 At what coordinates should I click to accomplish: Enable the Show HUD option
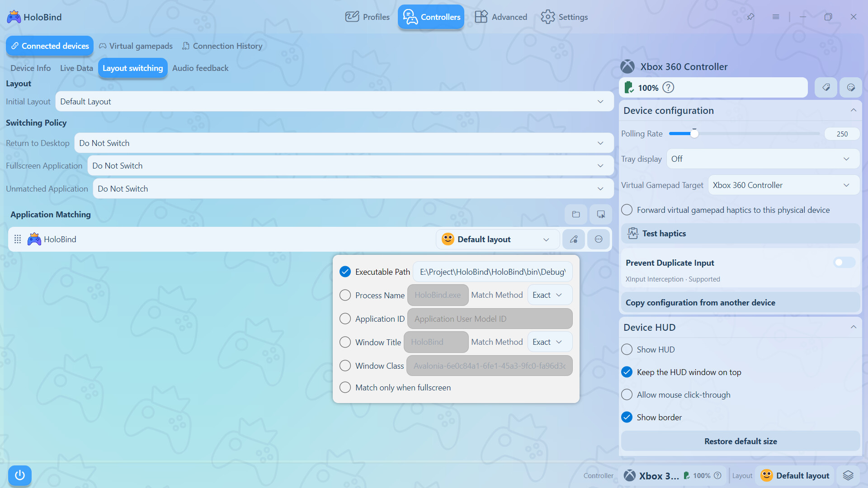coord(627,349)
